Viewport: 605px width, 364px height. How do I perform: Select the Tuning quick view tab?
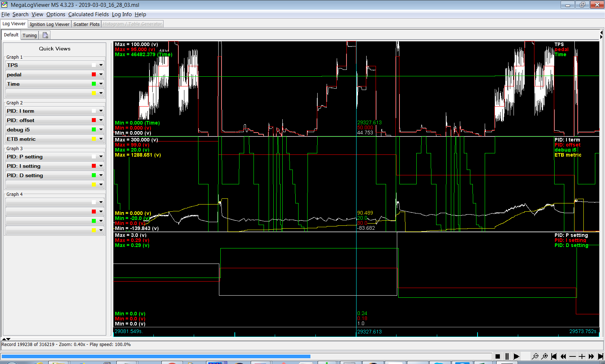pyautogui.click(x=30, y=35)
